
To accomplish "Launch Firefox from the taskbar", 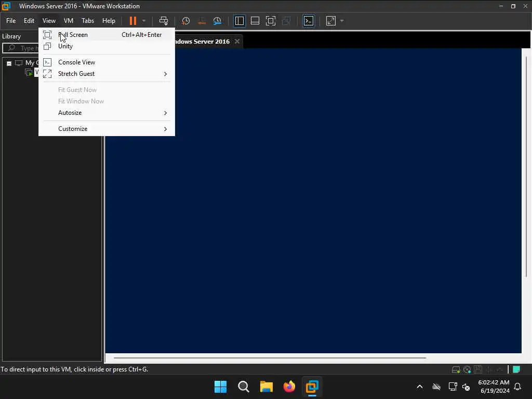I will [289, 387].
